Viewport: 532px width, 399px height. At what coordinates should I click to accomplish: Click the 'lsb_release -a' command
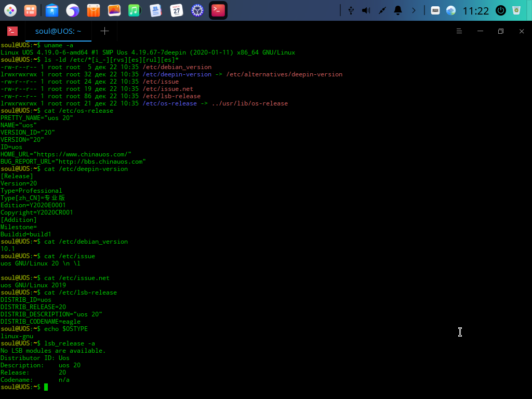click(70, 344)
